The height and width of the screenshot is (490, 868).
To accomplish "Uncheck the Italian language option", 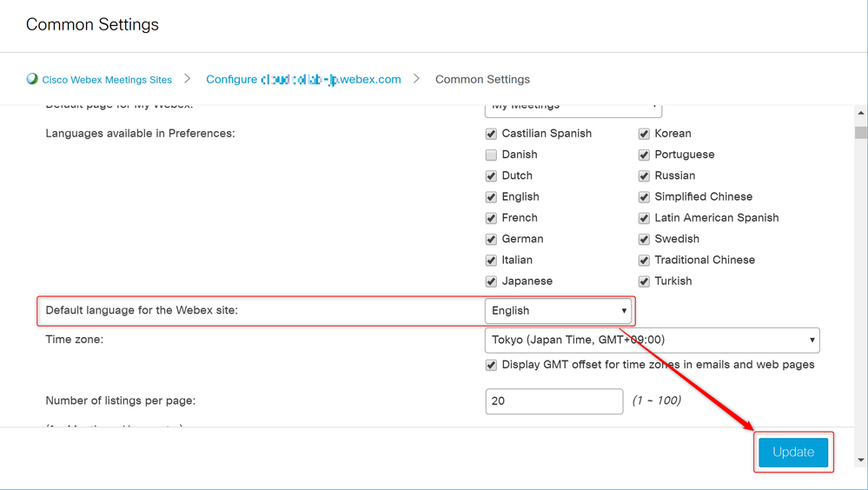I will point(491,261).
